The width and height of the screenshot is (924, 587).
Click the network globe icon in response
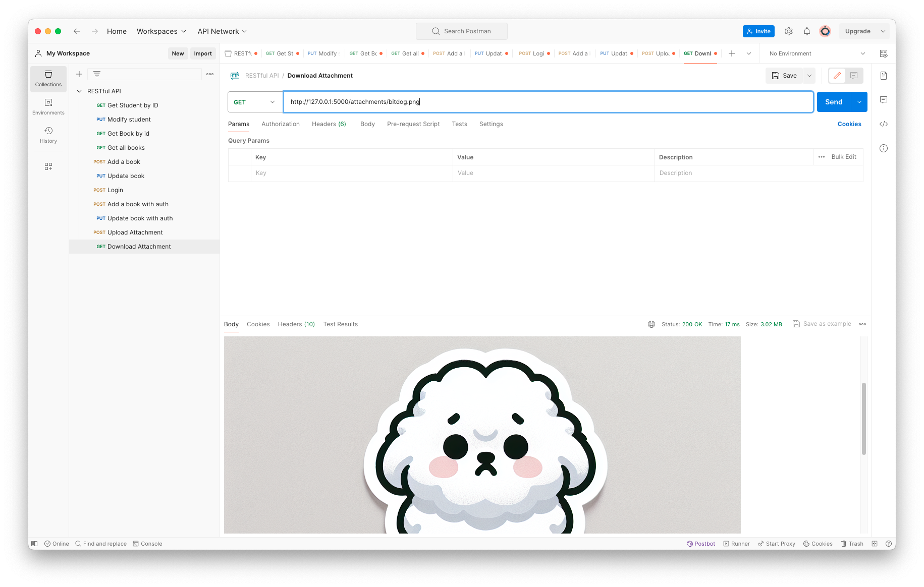(651, 324)
